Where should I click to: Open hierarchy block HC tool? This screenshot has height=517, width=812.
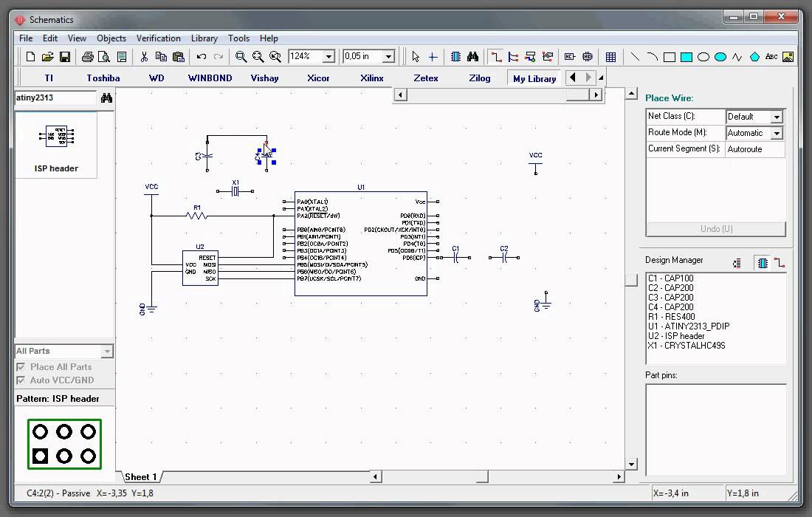pyautogui.click(x=570, y=56)
